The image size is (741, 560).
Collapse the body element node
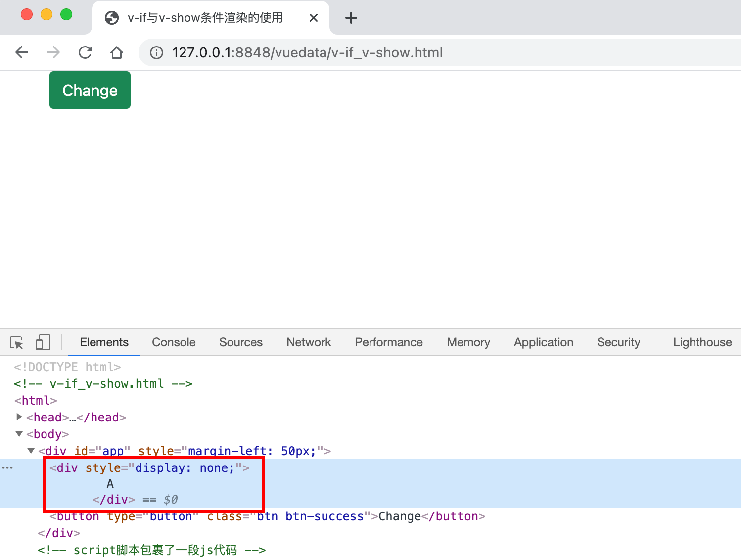(19, 434)
